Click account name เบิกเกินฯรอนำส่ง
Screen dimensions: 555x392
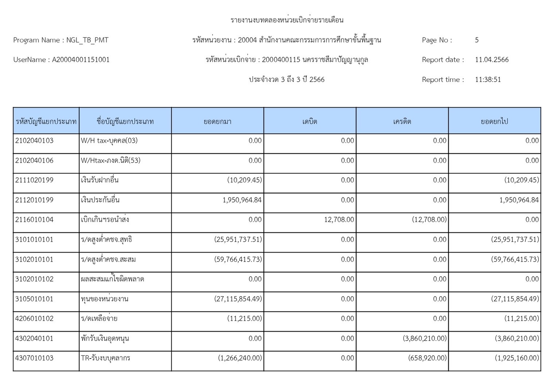pos(105,220)
